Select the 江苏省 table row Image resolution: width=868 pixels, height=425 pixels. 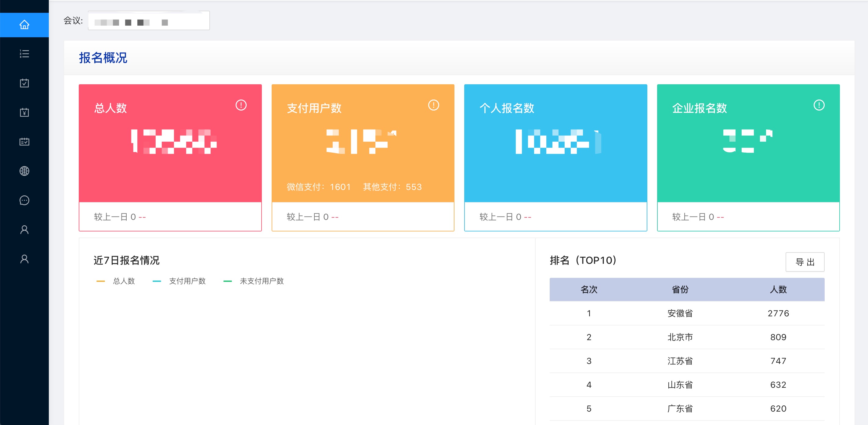[687, 361]
